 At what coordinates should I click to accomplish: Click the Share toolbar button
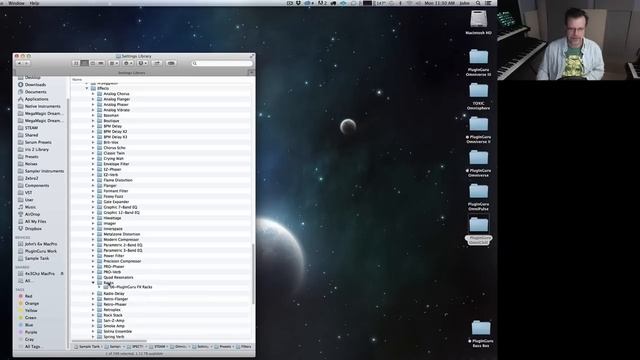tap(157, 63)
